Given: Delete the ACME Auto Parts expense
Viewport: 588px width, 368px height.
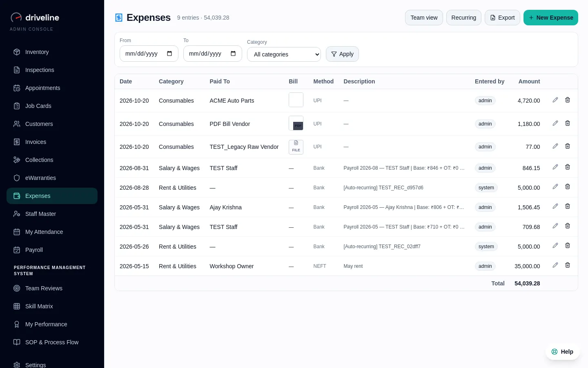Looking at the screenshot, I should pos(568,100).
